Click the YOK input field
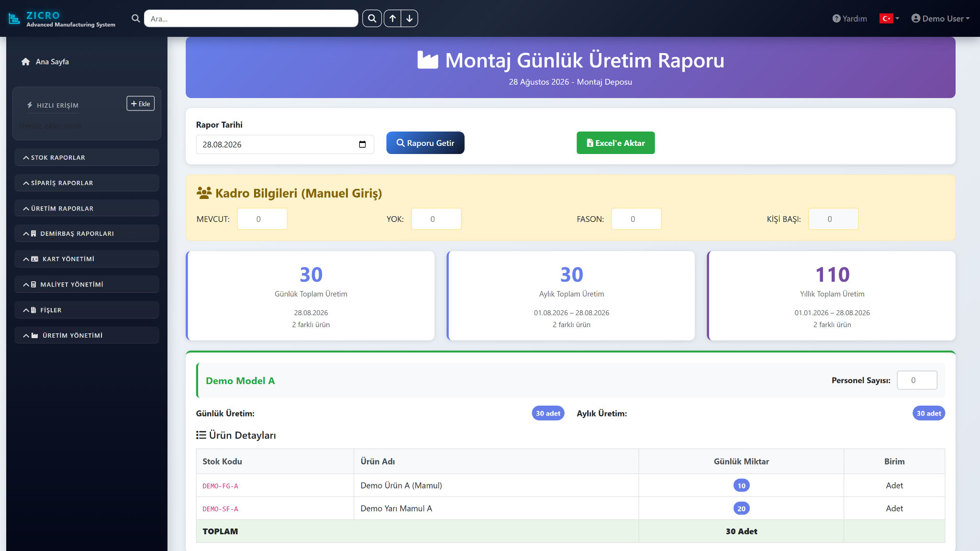980x551 pixels. (x=436, y=219)
